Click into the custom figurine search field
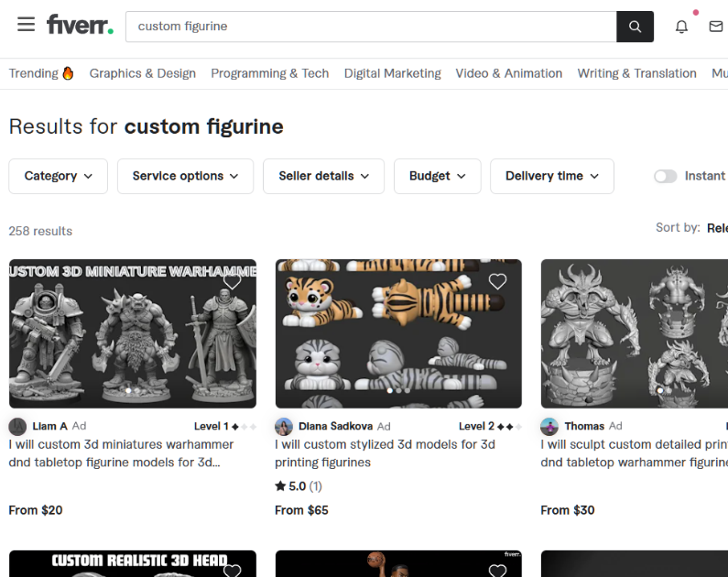The height and width of the screenshot is (577, 728). pos(371,27)
